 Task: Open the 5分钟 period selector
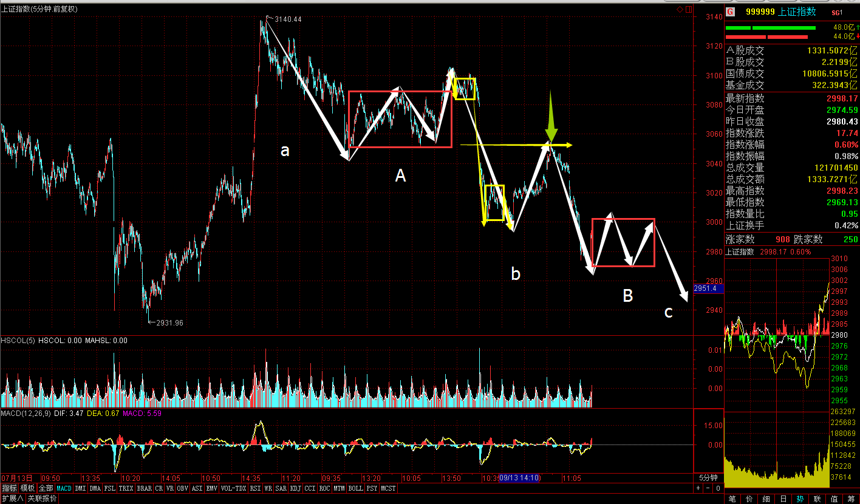point(708,477)
